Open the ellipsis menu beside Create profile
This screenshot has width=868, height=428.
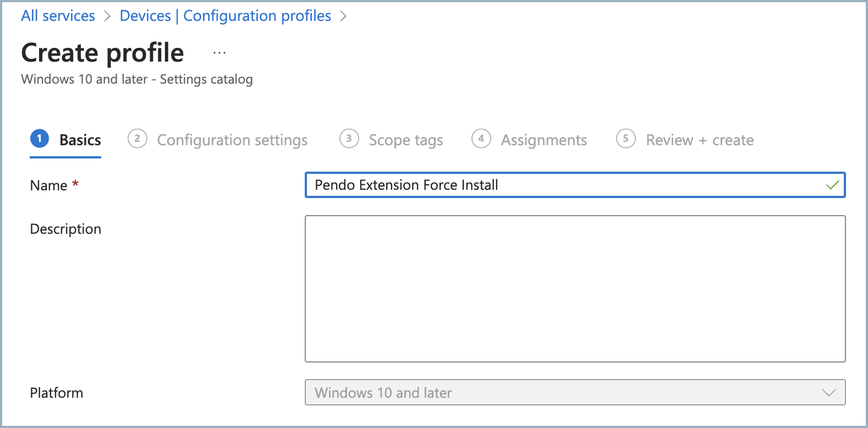click(x=219, y=53)
